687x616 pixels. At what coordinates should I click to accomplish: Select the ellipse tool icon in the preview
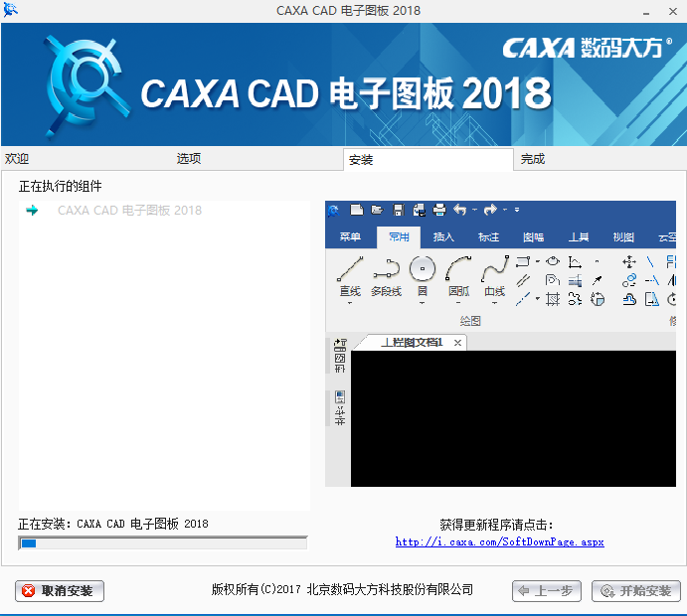[553, 261]
